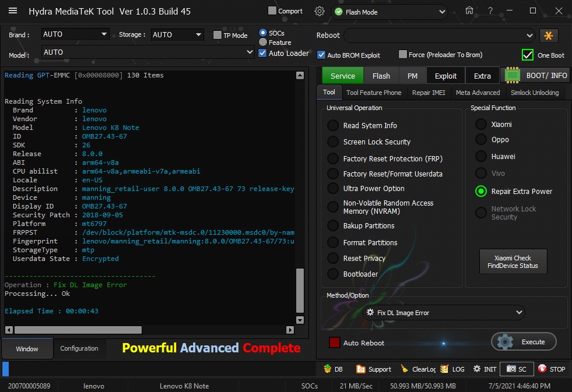Open the Extra tab
The height and width of the screenshot is (392, 572).
pos(482,76)
